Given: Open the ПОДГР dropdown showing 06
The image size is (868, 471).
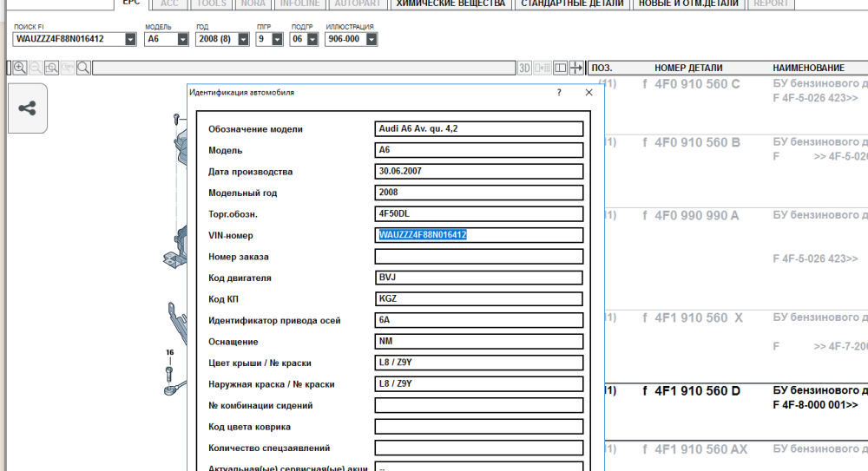Looking at the screenshot, I should point(312,39).
